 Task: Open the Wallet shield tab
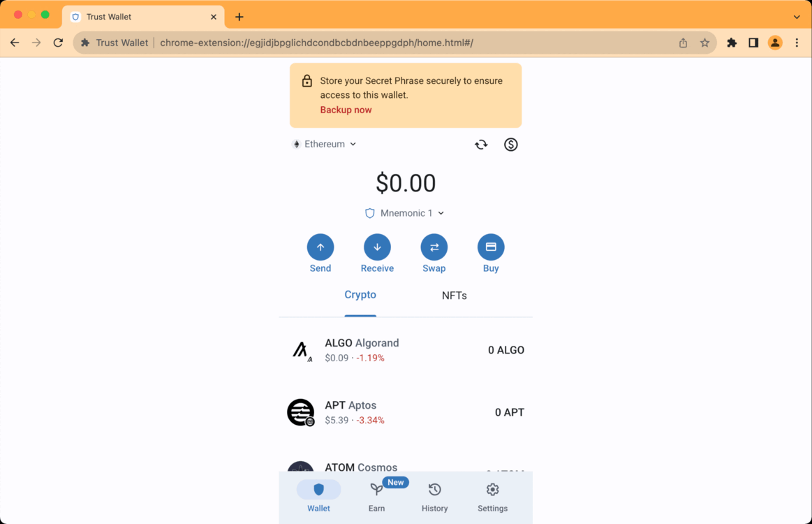coord(318,497)
